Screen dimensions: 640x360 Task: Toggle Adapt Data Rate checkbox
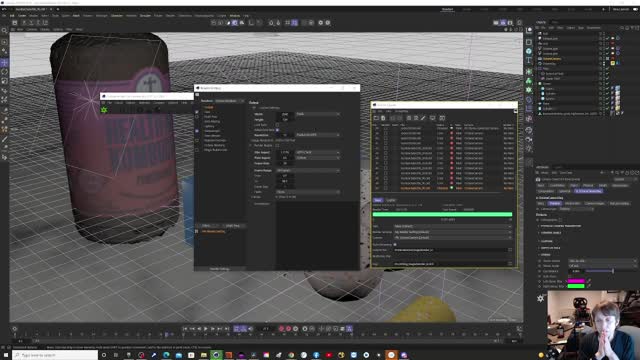click(277, 130)
